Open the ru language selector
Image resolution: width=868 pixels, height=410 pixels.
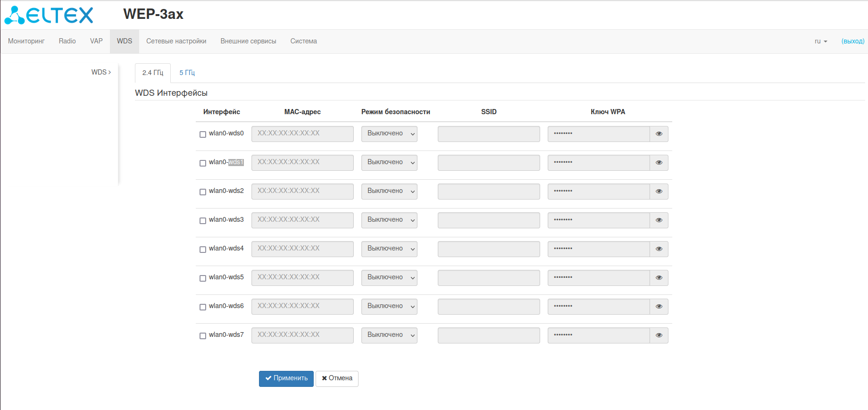[821, 42]
